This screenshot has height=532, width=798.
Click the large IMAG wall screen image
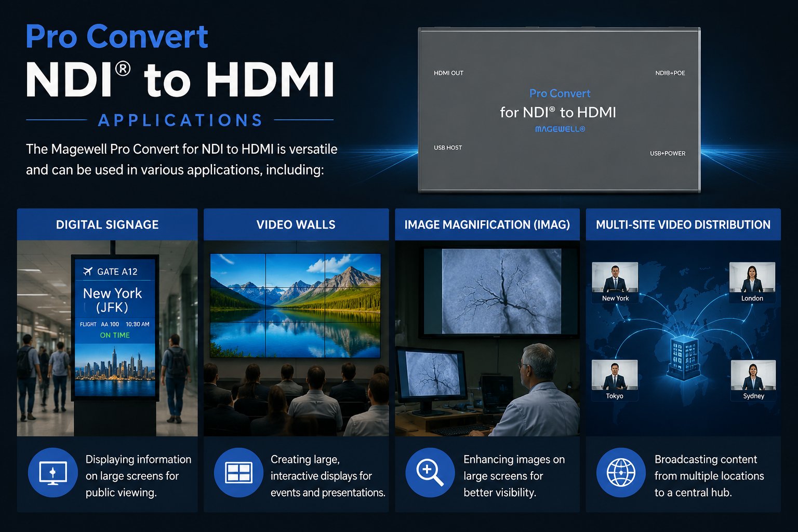click(501, 291)
